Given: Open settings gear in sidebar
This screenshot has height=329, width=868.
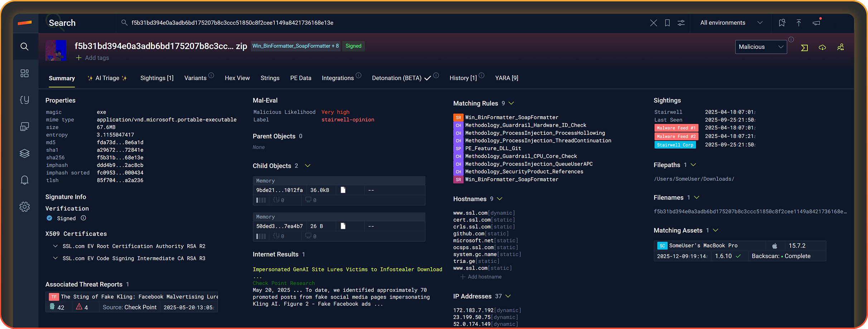Looking at the screenshot, I should click(x=24, y=207).
